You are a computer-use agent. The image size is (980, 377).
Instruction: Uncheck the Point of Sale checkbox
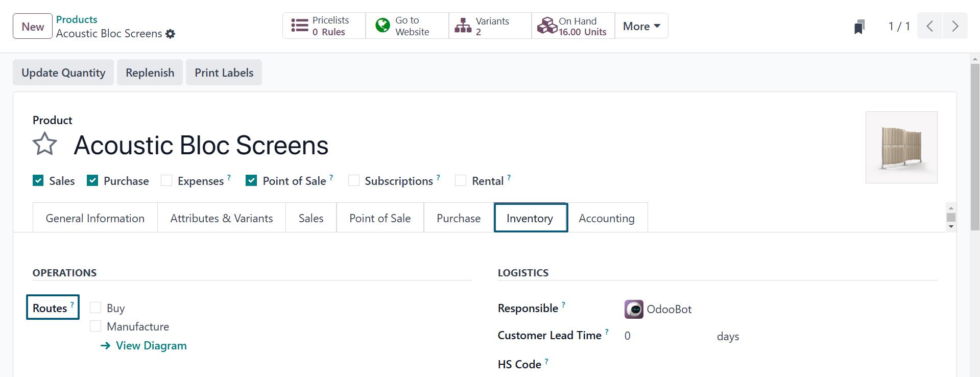(251, 180)
